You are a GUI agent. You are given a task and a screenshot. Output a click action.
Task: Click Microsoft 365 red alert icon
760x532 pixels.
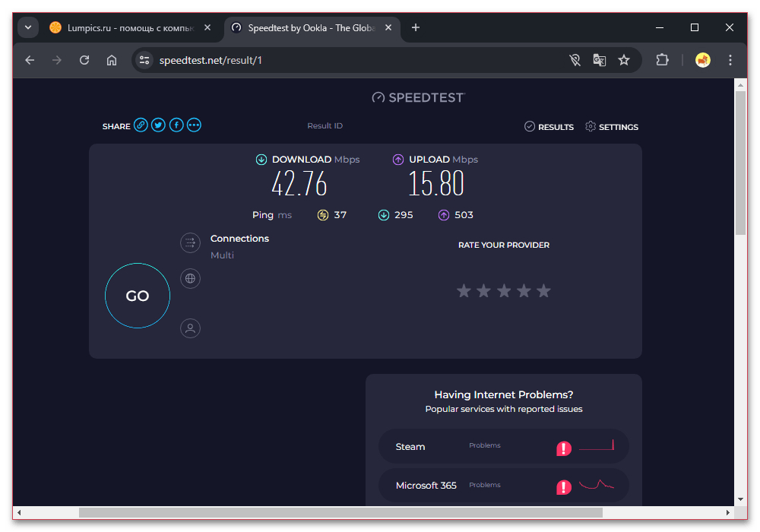click(x=564, y=487)
